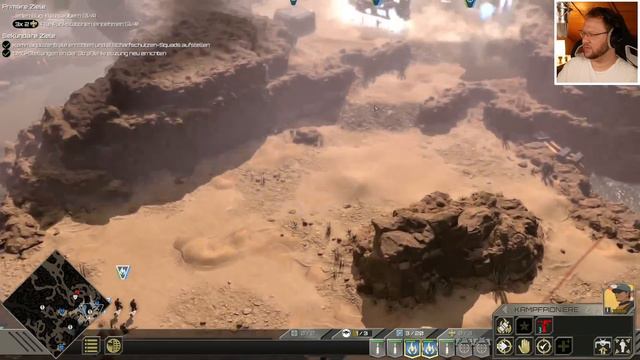Viewport: 640px width, 360px height.
Task: Click the second secondary objective checkmark
Action: pos(6,53)
